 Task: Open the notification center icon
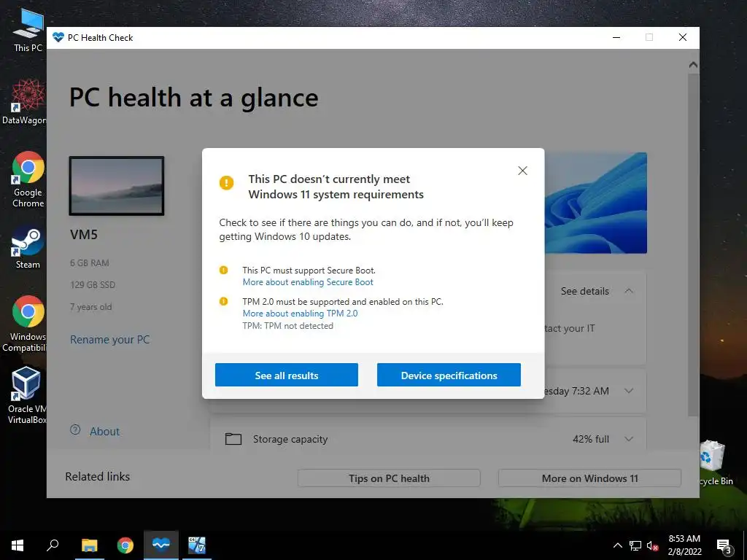[724, 546]
